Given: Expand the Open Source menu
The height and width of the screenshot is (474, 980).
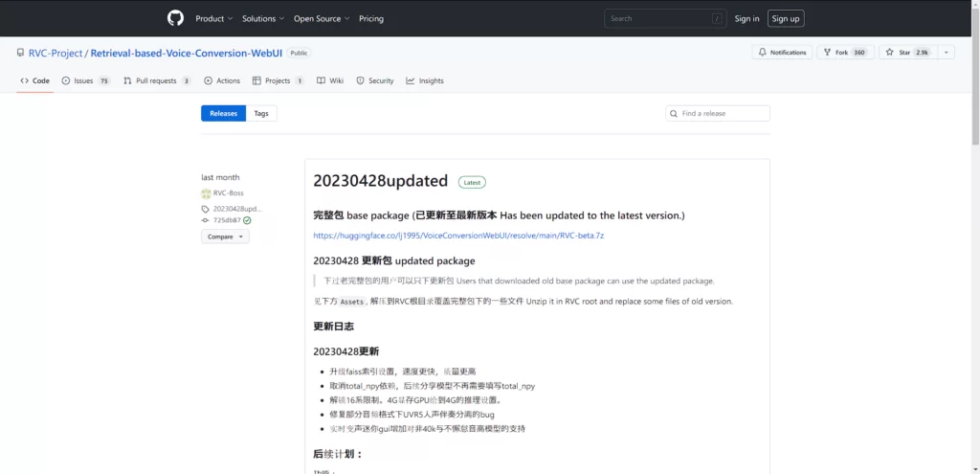Looking at the screenshot, I should point(321,18).
